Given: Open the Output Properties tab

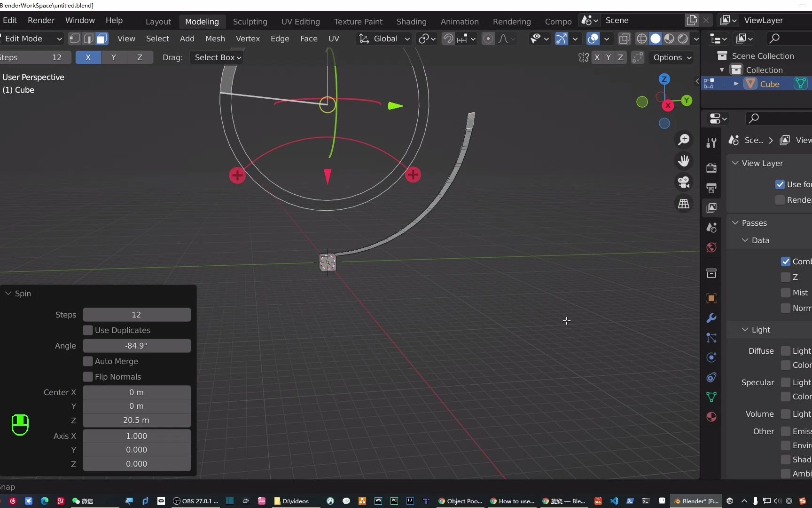Looking at the screenshot, I should [711, 188].
